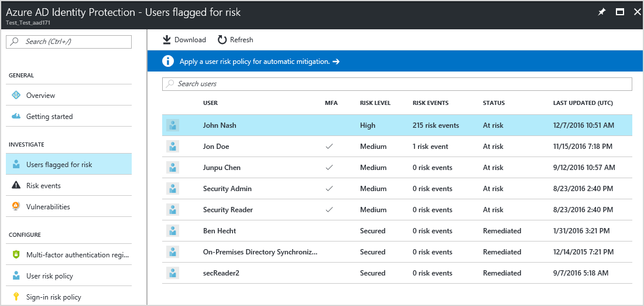Pin the blade with the pin icon
Screen dimensions: 644x306
coord(601,12)
